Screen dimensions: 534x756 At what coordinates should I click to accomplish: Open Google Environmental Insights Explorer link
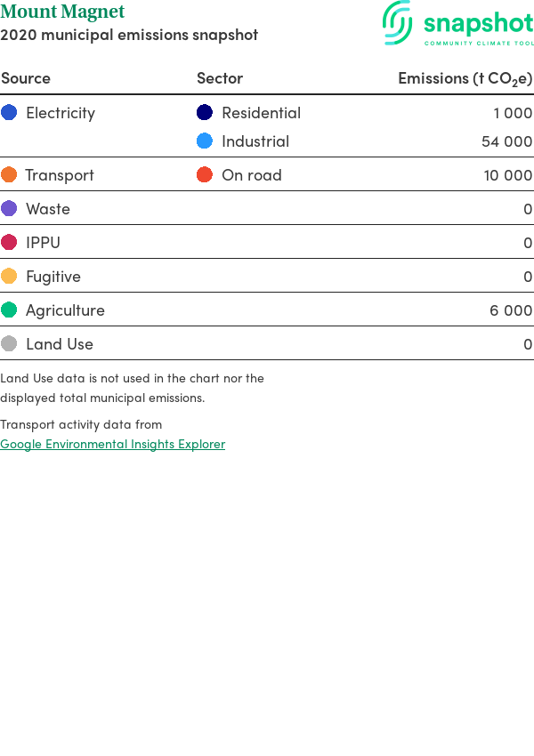pos(112,444)
